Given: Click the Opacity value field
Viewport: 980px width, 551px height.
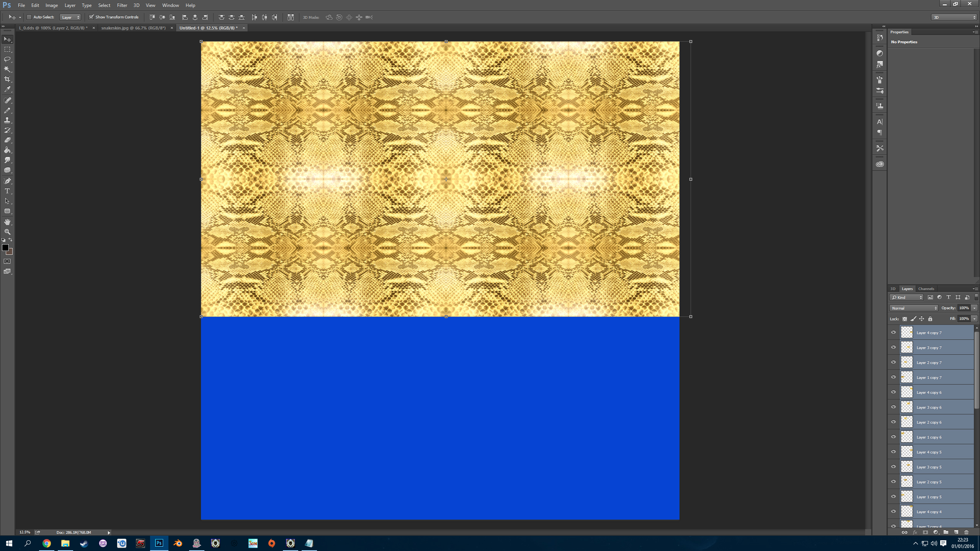Looking at the screenshot, I should (x=964, y=308).
